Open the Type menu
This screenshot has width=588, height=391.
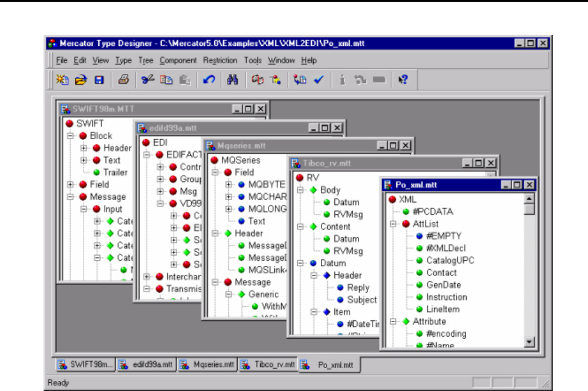point(124,61)
